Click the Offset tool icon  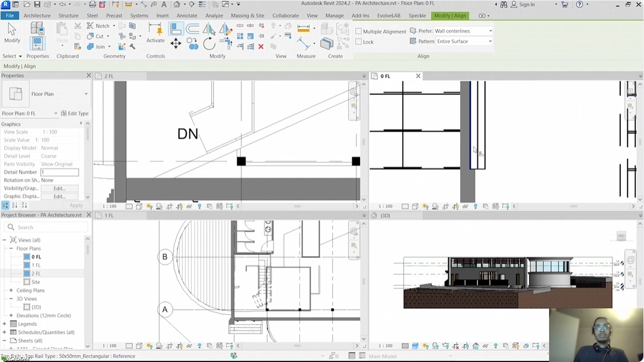(193, 28)
